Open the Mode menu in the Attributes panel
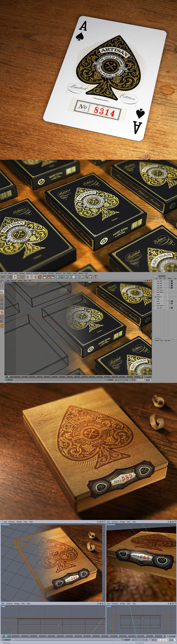Viewport: 177px width, 644px height. 157,340
